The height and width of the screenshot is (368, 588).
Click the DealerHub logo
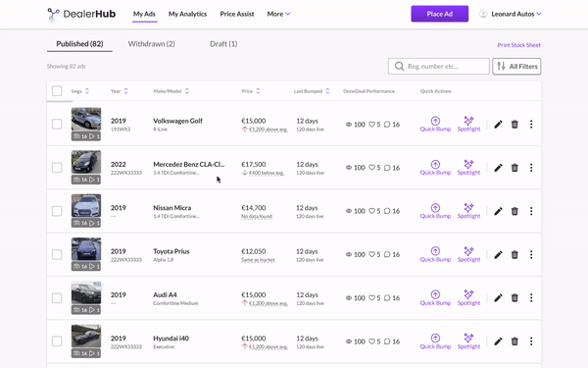click(x=81, y=14)
